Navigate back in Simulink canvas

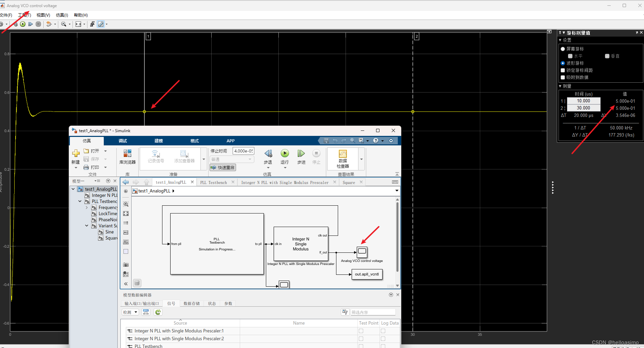point(125,182)
